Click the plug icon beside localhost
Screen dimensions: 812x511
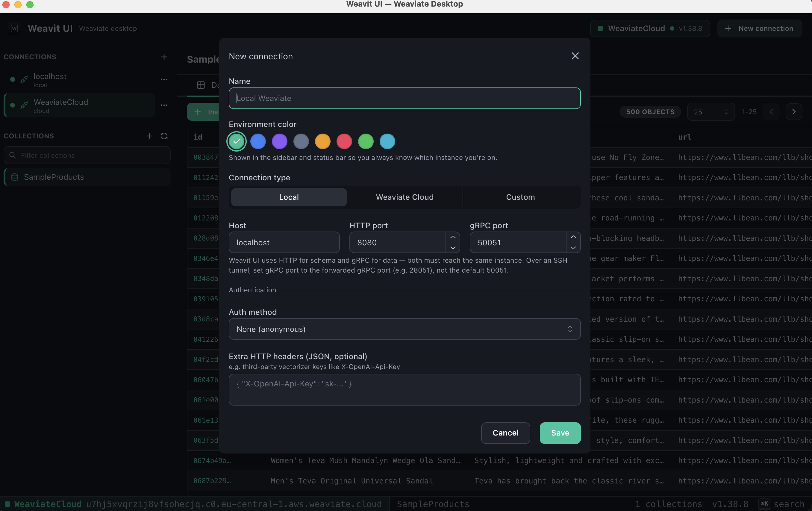click(x=24, y=80)
